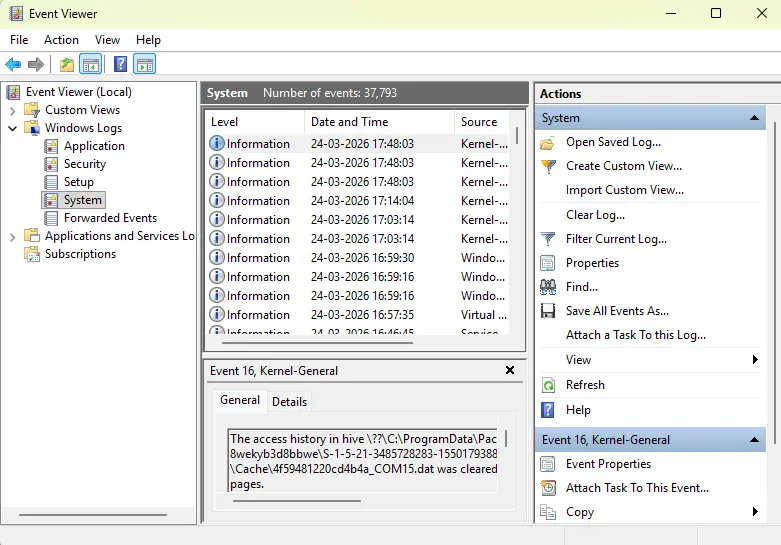781x545 pixels.
Task: Toggle the Show/Hide Console Tree button
Action: [x=91, y=65]
